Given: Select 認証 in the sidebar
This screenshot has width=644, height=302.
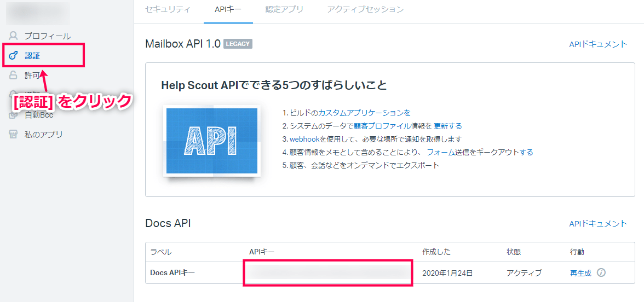Looking at the screenshot, I should (x=32, y=55).
